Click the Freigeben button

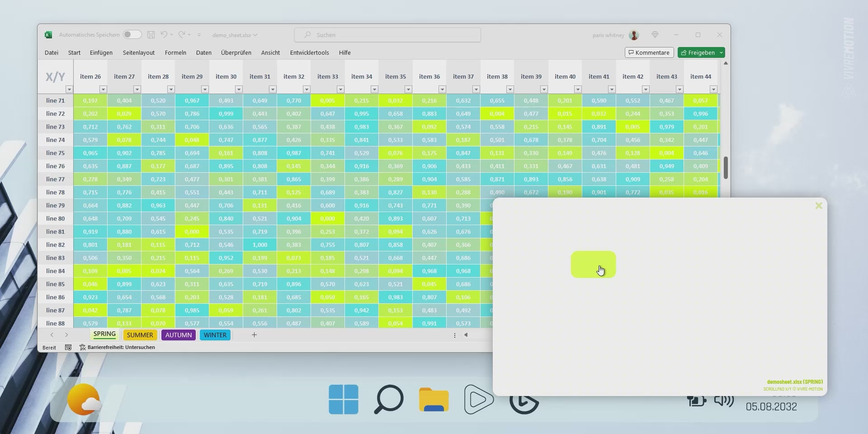[x=698, y=52]
